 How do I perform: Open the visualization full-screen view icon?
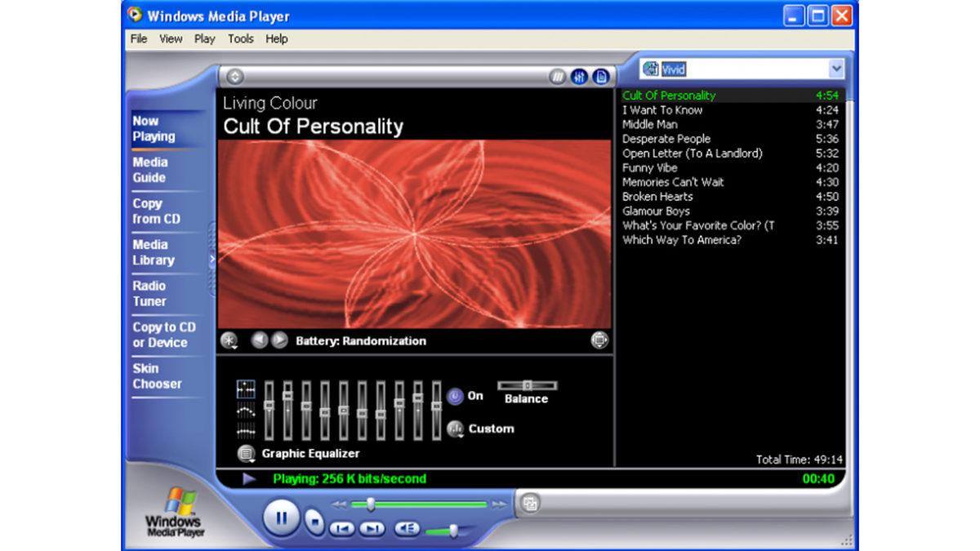click(x=601, y=340)
